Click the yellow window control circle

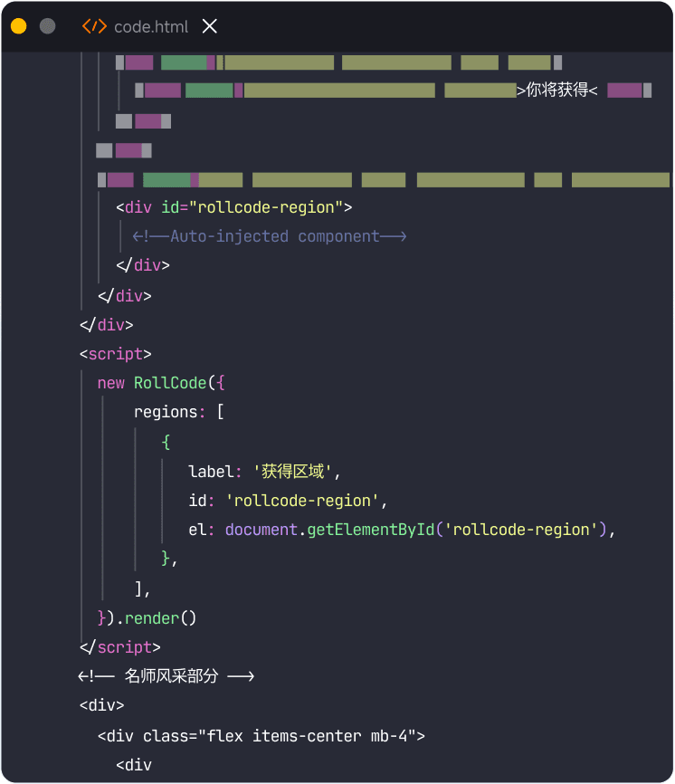(x=17, y=26)
